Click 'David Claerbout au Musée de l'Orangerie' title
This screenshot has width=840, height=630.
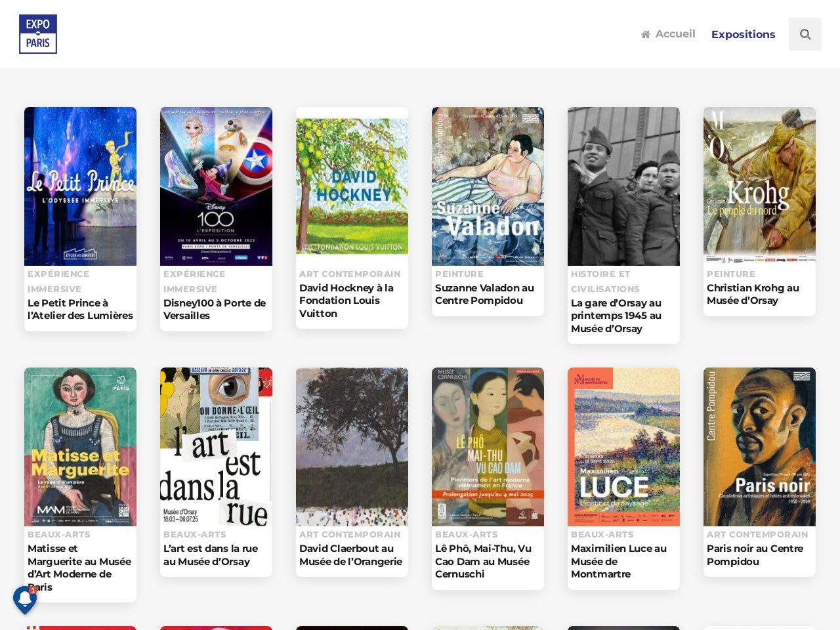pos(350,555)
